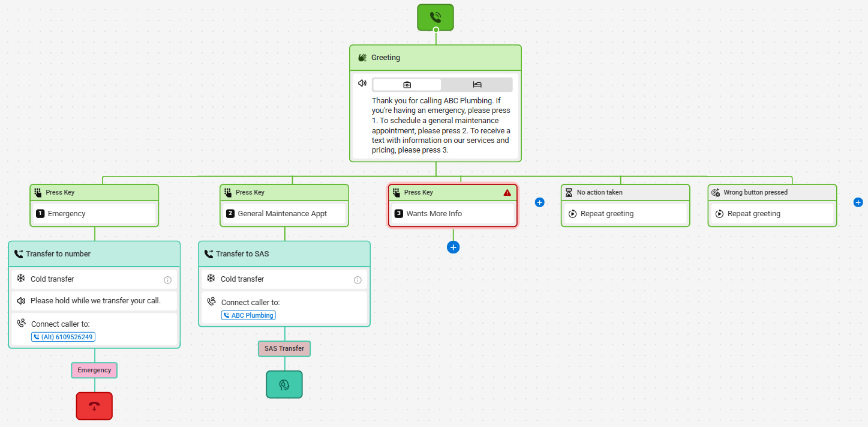Click keypad icon on Wants More Info Press Key node
Screen dimensions: 868x427
397,192
